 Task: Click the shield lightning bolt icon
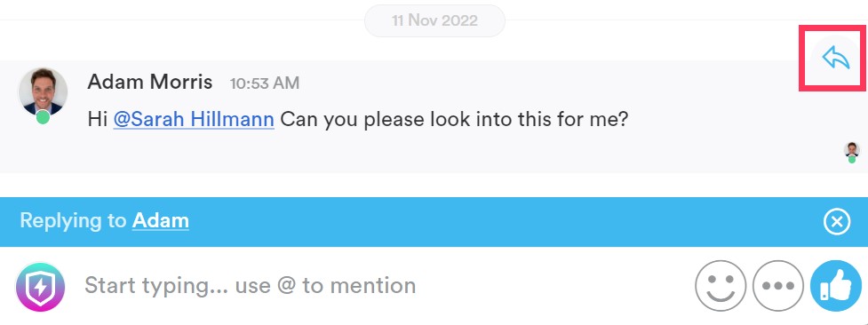[39, 287]
